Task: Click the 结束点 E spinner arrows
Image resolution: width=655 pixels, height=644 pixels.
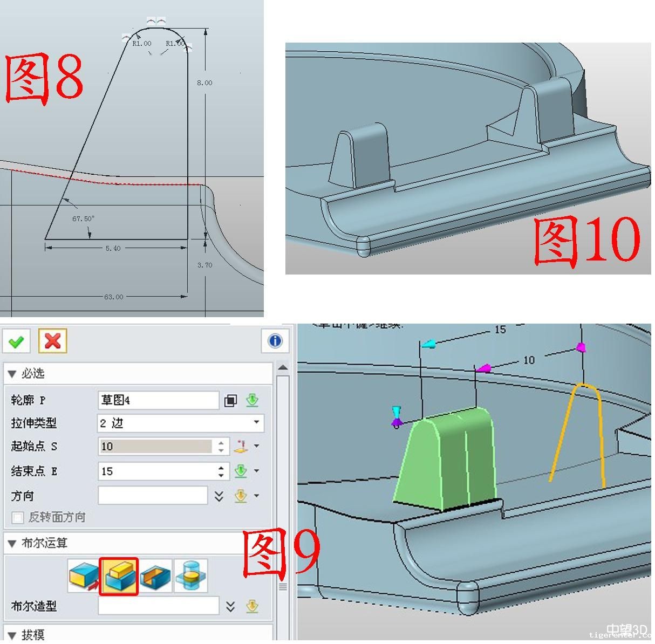Action: point(221,471)
